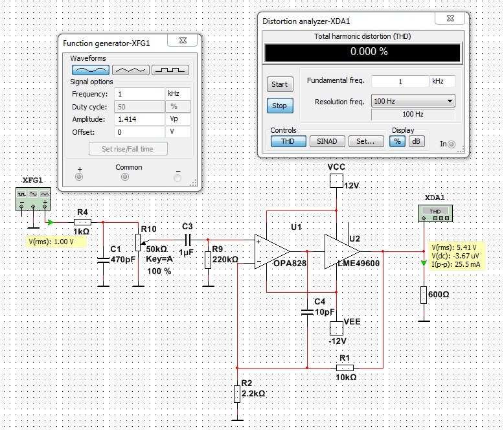Switch display to dB

coord(417,141)
